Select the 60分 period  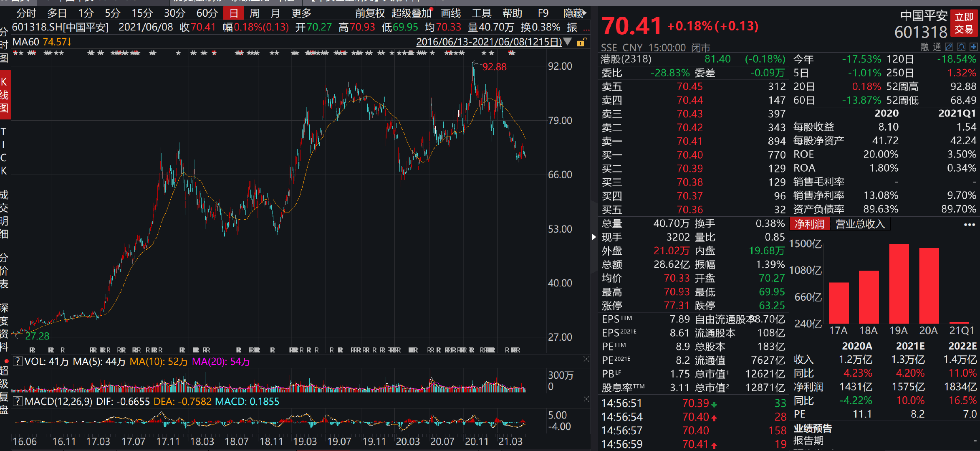coord(207,13)
